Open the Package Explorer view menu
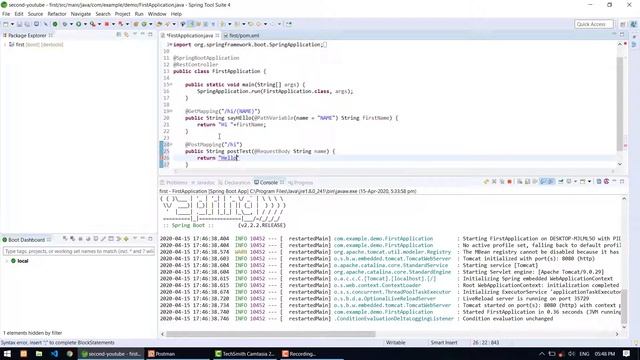The width and height of the screenshot is (640, 360). click(135, 35)
